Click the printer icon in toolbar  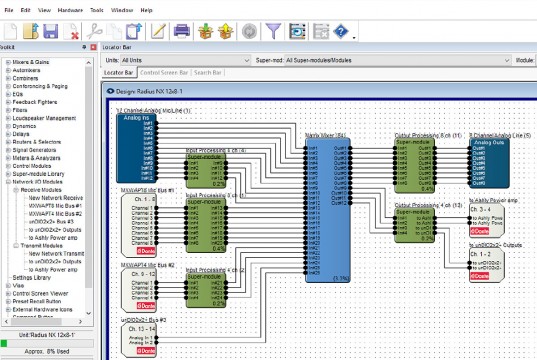182,31
